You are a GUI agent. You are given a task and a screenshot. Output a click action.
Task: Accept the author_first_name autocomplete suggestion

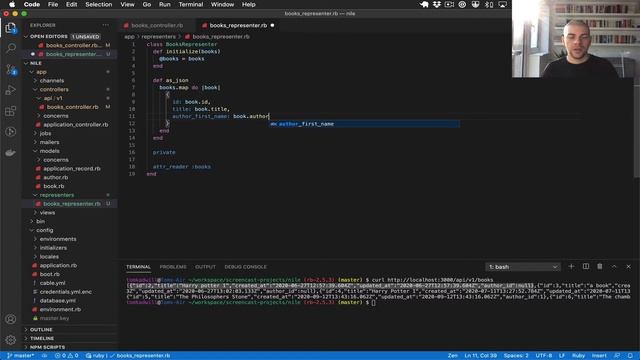[x=364, y=124]
